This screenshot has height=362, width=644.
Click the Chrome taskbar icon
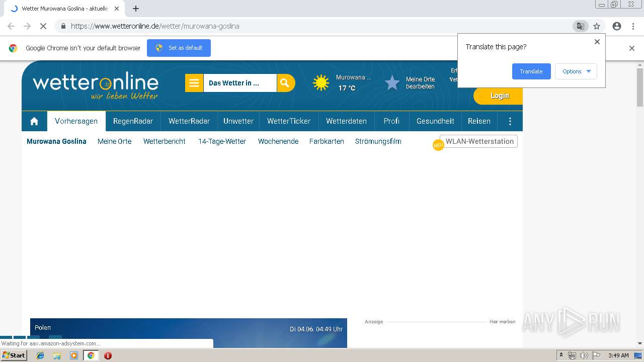point(91,355)
